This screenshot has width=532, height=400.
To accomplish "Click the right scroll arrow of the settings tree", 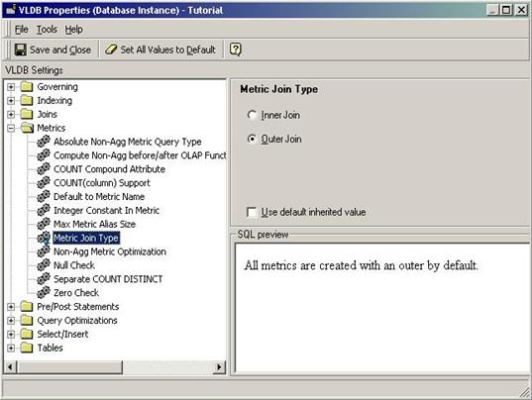I will click(219, 367).
